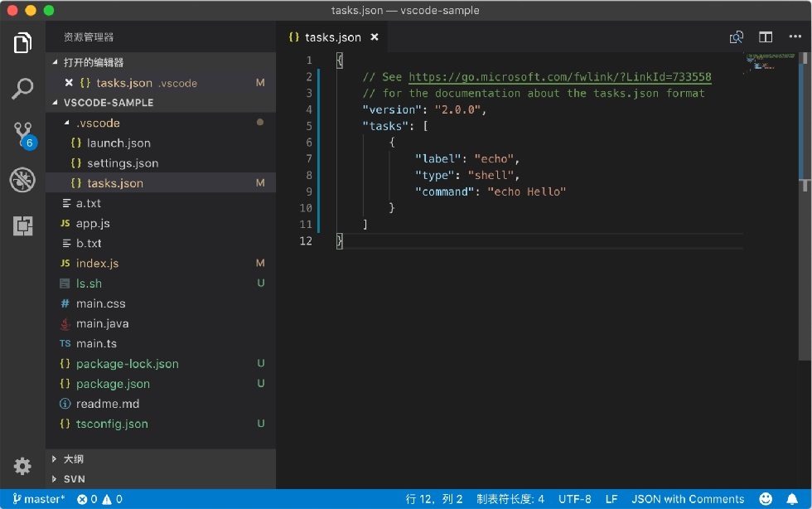Click the editor minimap preview
Viewport: 812px width, 509px height.
[770, 62]
